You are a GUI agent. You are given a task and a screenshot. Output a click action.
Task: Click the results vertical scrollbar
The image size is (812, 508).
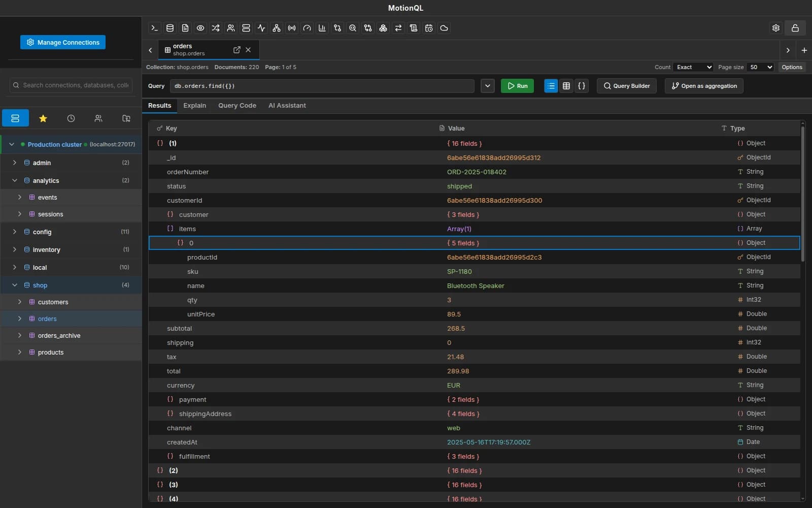click(803, 193)
